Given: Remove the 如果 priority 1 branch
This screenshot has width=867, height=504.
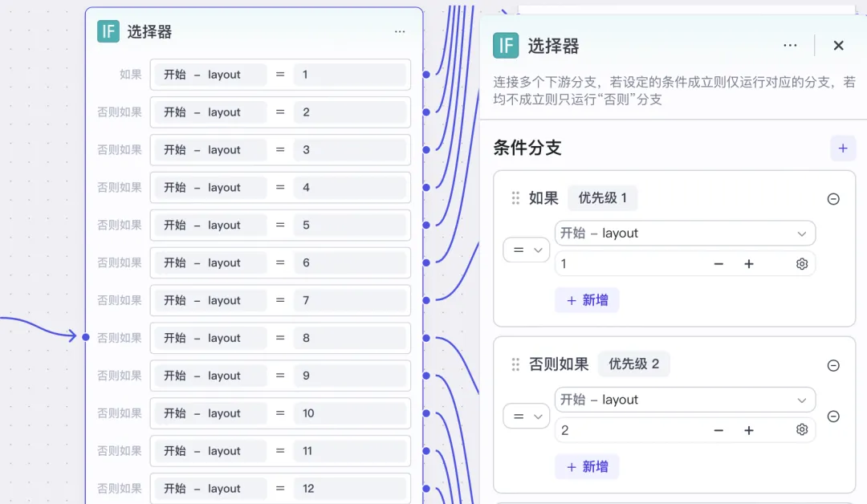Looking at the screenshot, I should click(x=833, y=199).
